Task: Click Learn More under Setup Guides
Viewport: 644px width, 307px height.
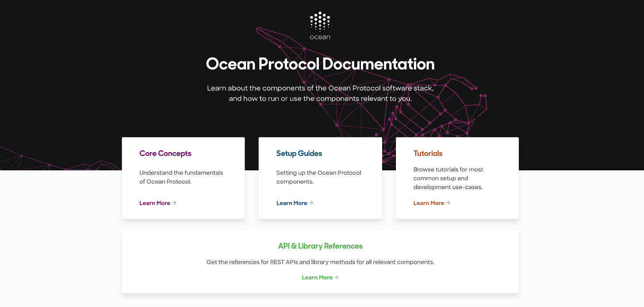Action: coord(292,203)
